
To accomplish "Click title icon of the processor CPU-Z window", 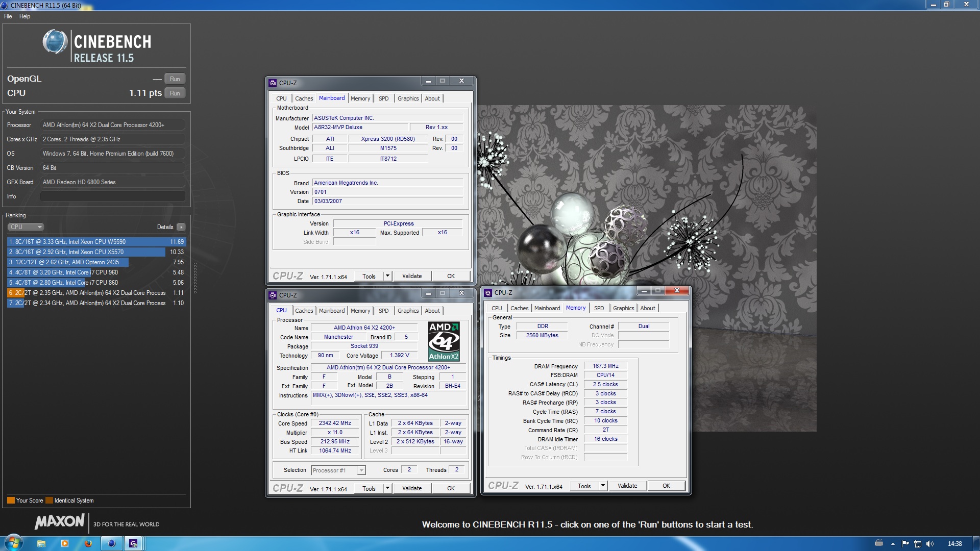I will 273,295.
